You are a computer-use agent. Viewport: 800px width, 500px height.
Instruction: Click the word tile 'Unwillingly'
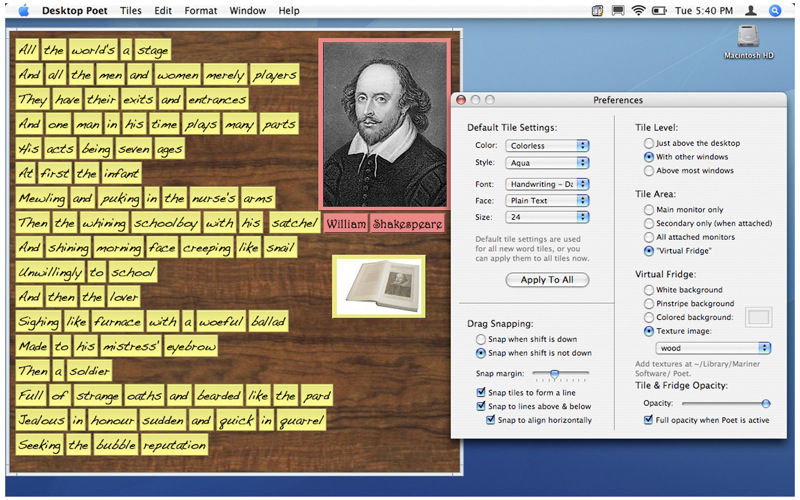[51, 272]
